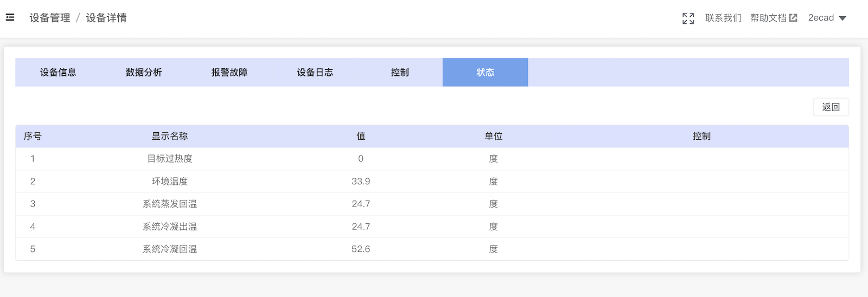This screenshot has height=297, width=868.
Task: Click the 返回 button
Action: pyautogui.click(x=831, y=107)
